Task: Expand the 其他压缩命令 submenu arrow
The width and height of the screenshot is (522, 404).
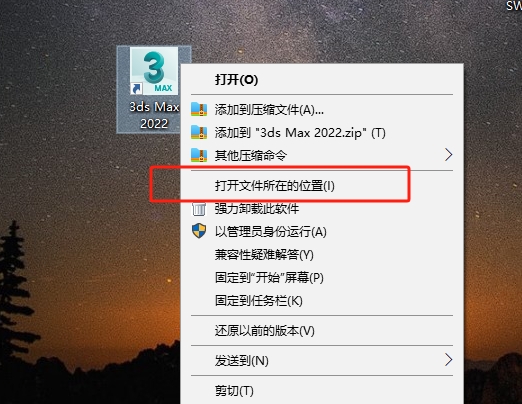Action: (x=449, y=155)
